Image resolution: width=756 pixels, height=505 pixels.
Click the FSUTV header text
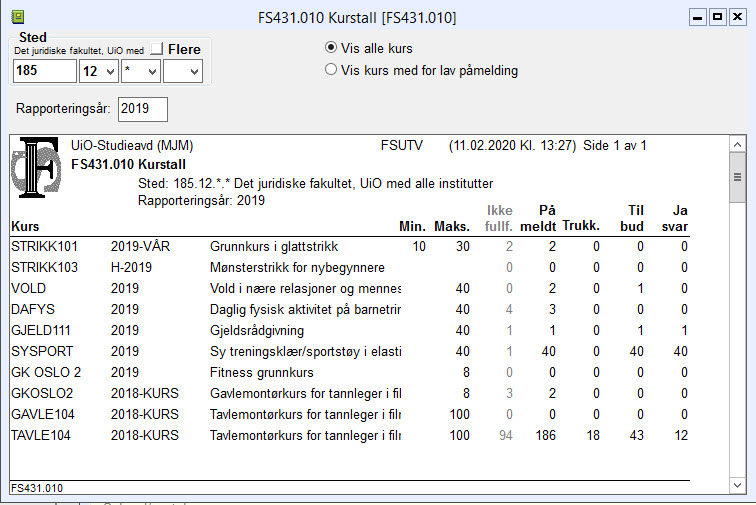click(402, 146)
